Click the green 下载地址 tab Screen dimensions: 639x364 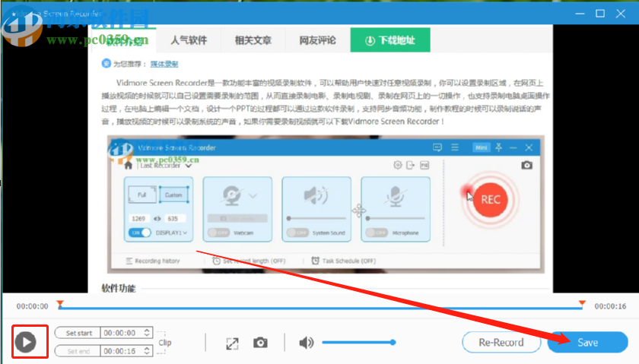(390, 40)
